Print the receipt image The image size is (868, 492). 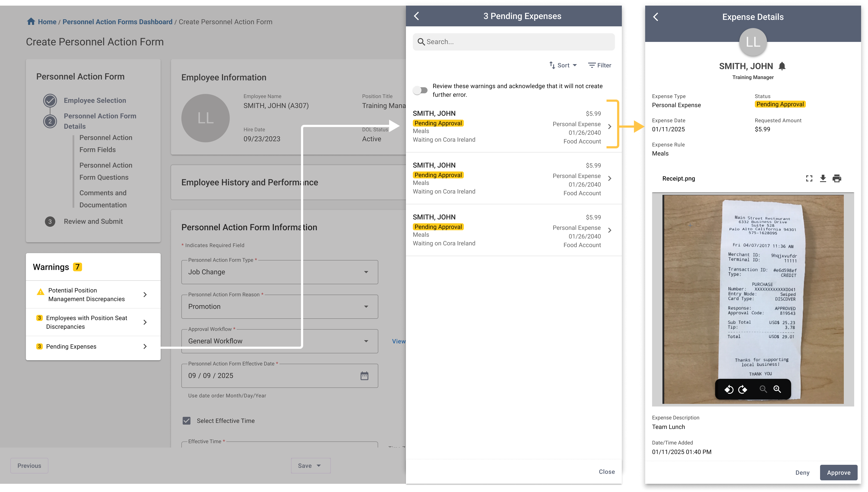click(837, 178)
